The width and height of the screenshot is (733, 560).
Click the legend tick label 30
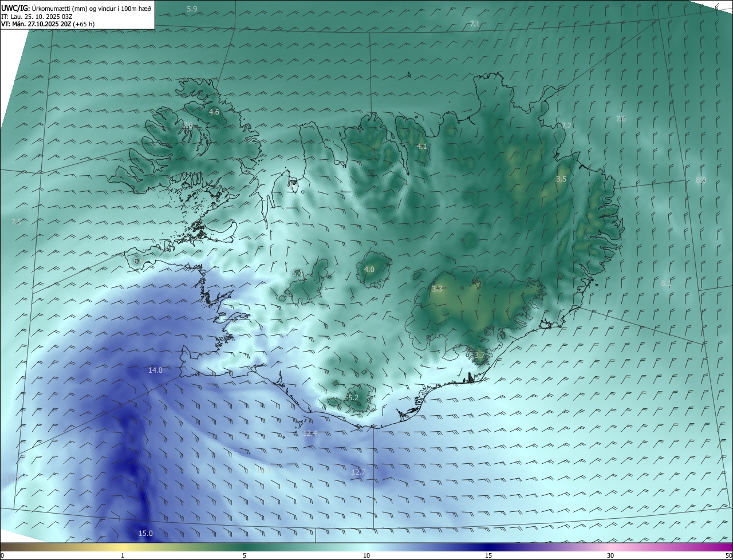(x=610, y=555)
